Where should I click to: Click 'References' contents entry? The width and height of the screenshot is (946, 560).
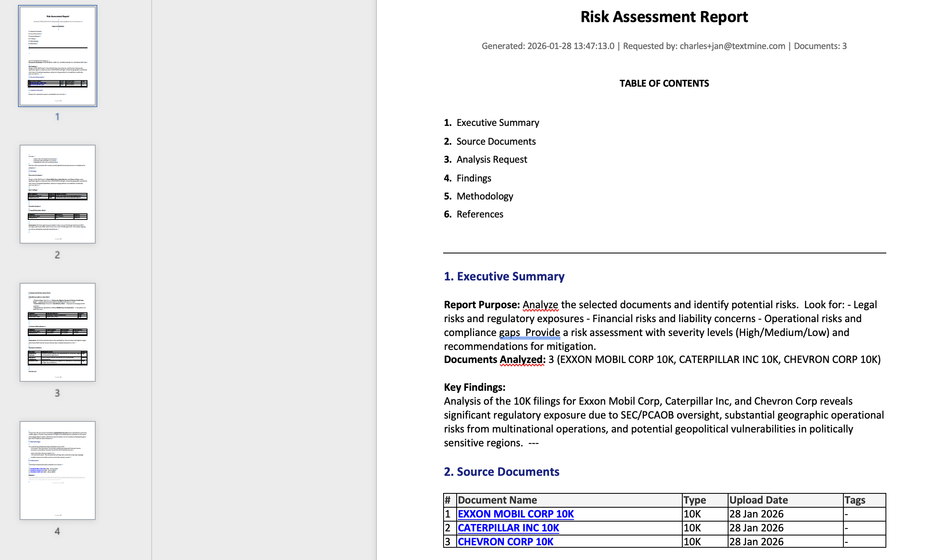[480, 214]
